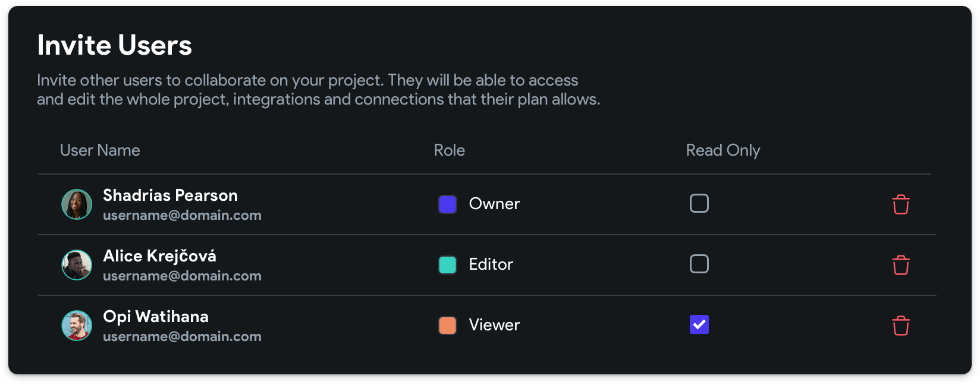This screenshot has height=385, width=980.
Task: Open the Viewer role selector
Action: click(x=494, y=325)
